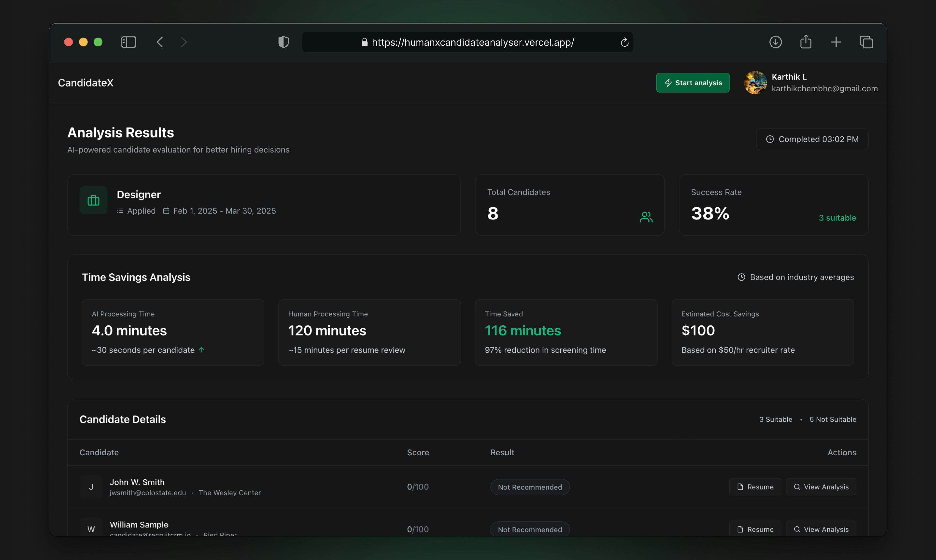This screenshot has width=936, height=560.
Task: Reload the page with the refresh icon
Action: (625, 42)
